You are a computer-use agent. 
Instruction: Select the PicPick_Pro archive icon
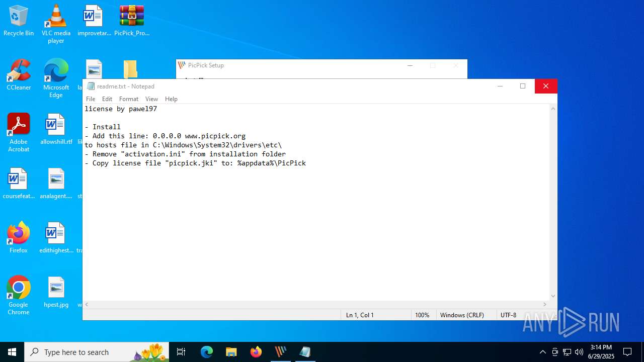click(132, 21)
